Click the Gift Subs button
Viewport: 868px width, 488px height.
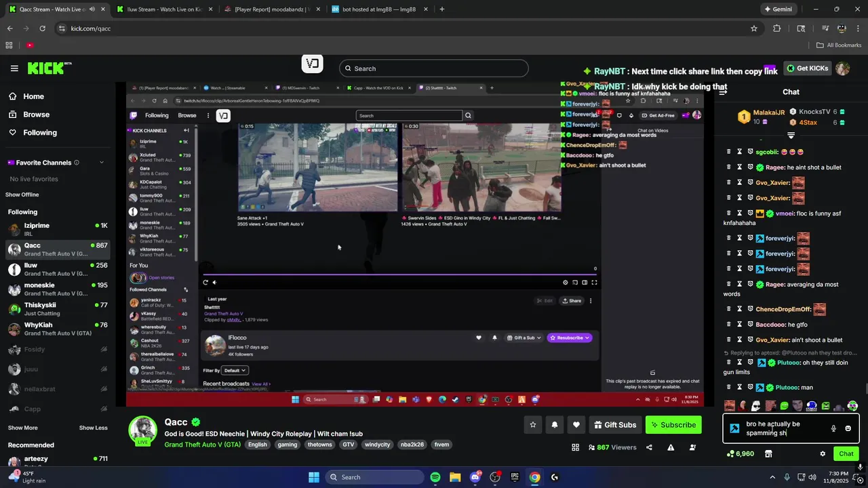click(615, 425)
